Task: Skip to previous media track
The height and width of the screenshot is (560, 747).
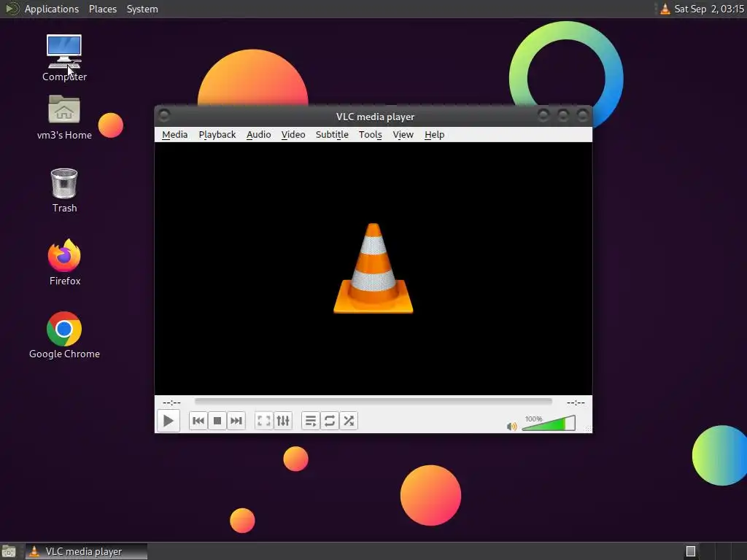Action: tap(198, 421)
